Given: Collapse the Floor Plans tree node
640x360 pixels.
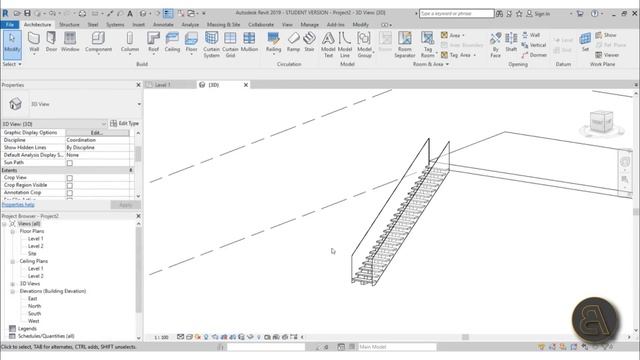Looking at the screenshot, I should (13, 231).
